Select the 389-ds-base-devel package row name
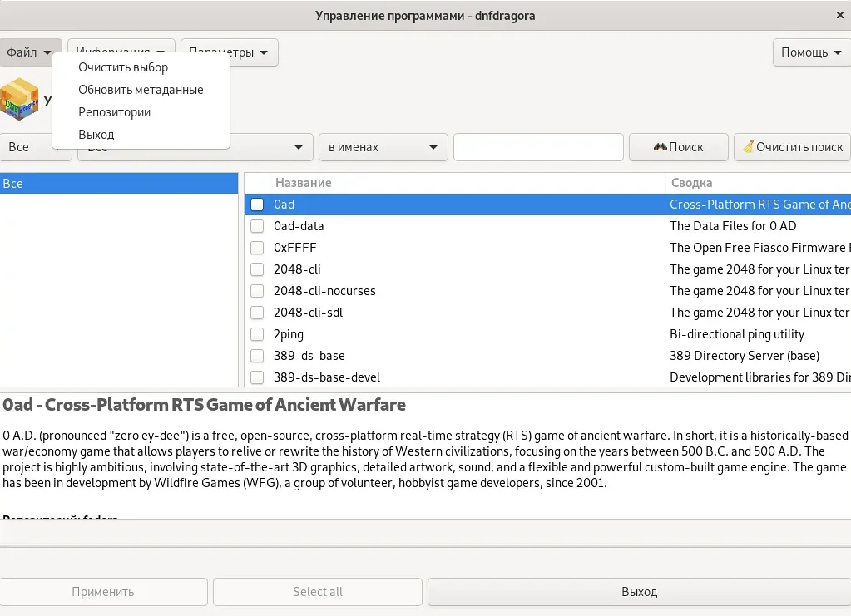This screenshot has height=616, width=851. click(327, 377)
